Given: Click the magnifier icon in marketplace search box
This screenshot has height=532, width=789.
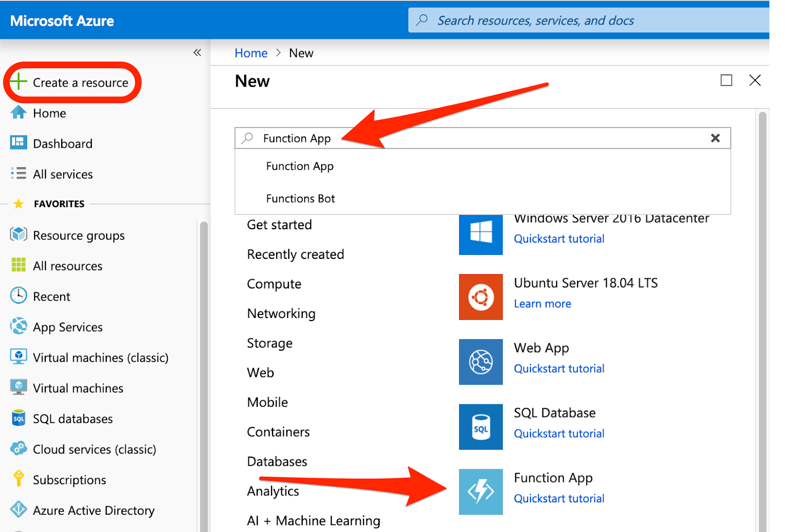Looking at the screenshot, I should (248, 139).
